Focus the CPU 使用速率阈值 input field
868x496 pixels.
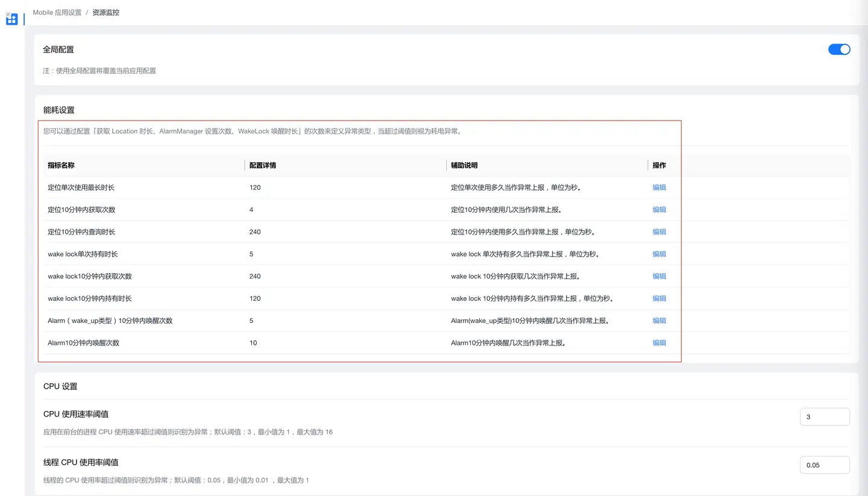pyautogui.click(x=824, y=416)
